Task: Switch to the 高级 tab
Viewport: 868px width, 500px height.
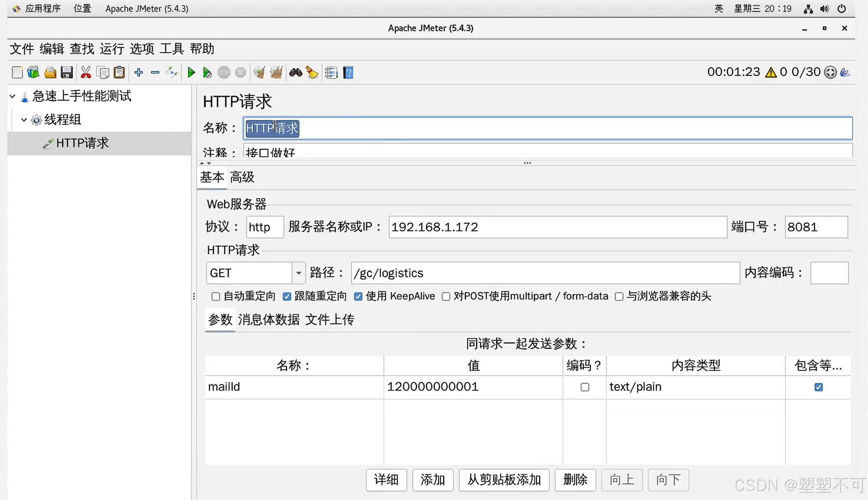Action: point(242,177)
